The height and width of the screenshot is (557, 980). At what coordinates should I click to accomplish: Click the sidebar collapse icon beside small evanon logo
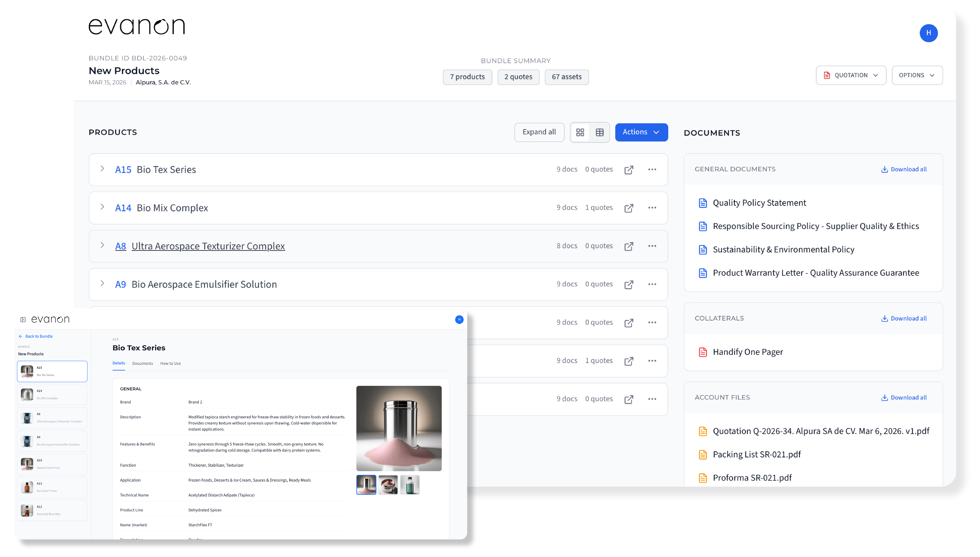[x=23, y=319]
